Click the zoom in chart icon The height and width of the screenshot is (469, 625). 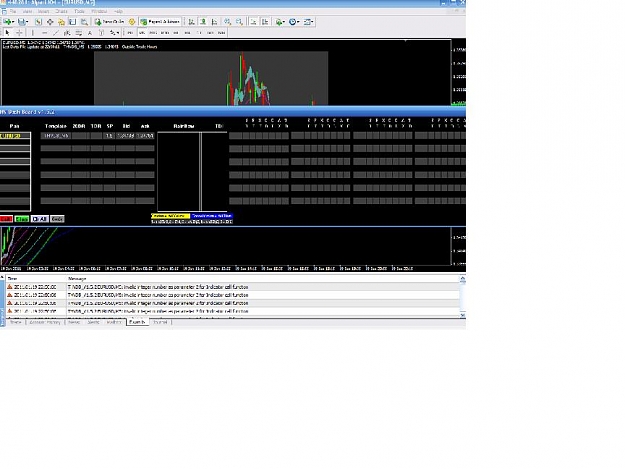click(227, 22)
